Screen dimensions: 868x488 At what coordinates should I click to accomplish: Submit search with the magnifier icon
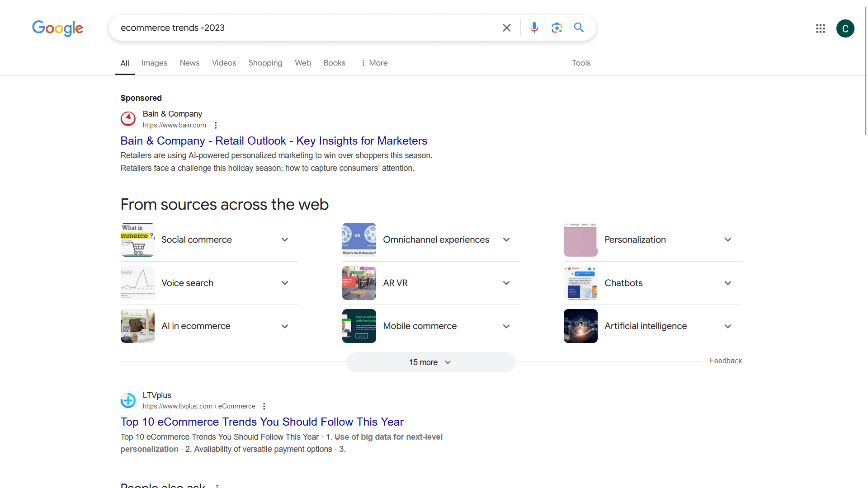[579, 28]
